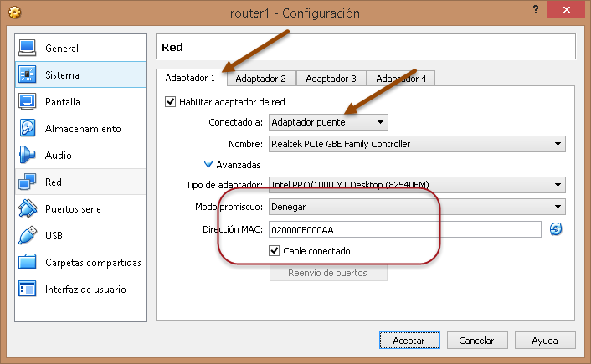Open the Modo promiscuo dropdown
This screenshot has width=591, height=364.
pos(417,206)
